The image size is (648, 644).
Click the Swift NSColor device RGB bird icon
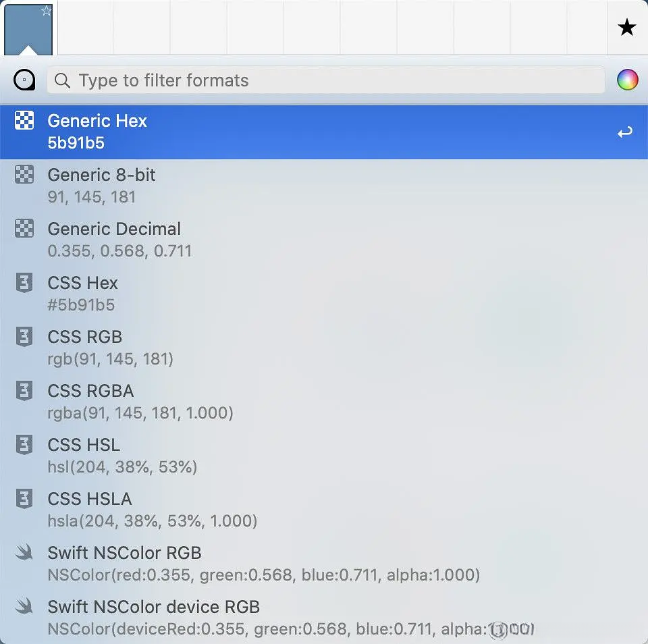[x=24, y=606]
